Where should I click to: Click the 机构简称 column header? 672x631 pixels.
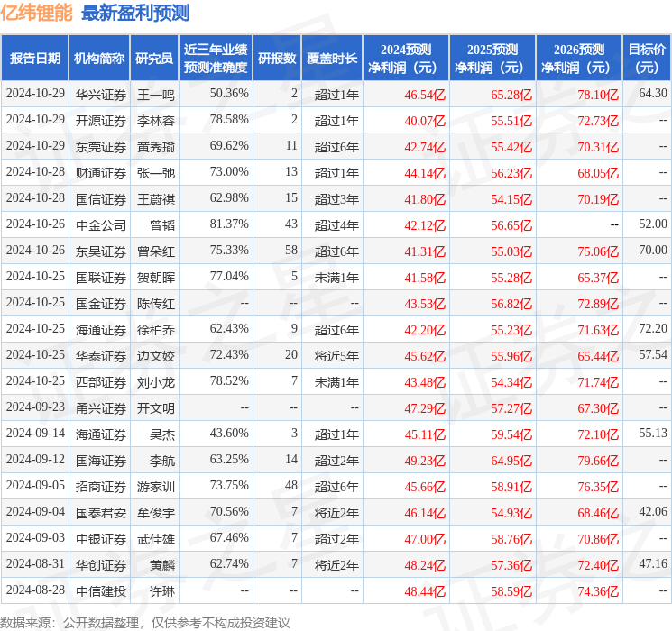(x=99, y=59)
